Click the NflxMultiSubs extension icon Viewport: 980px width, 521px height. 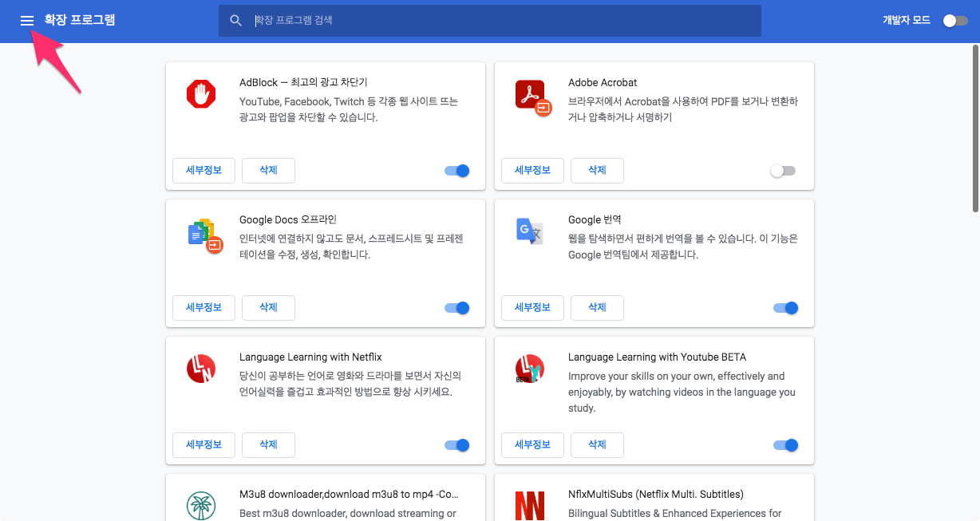[x=529, y=506]
